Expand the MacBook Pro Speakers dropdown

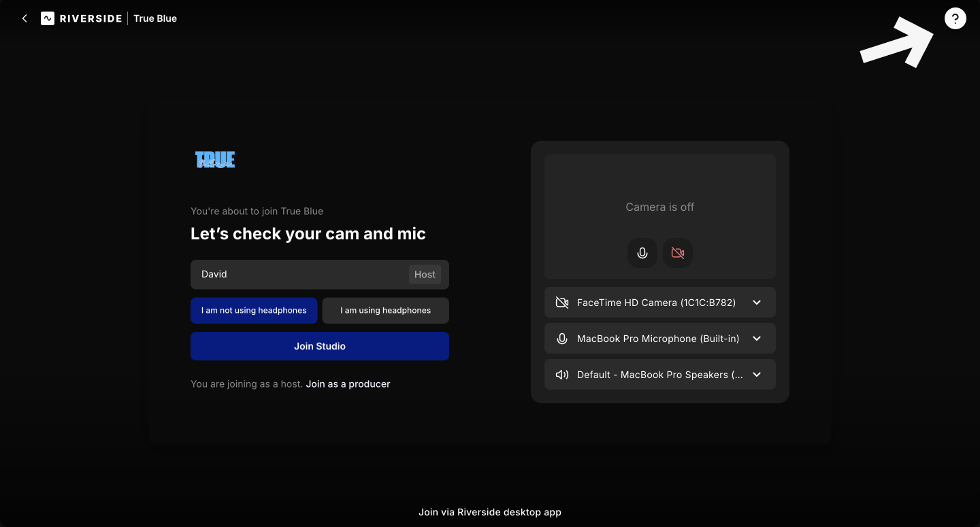tap(757, 375)
